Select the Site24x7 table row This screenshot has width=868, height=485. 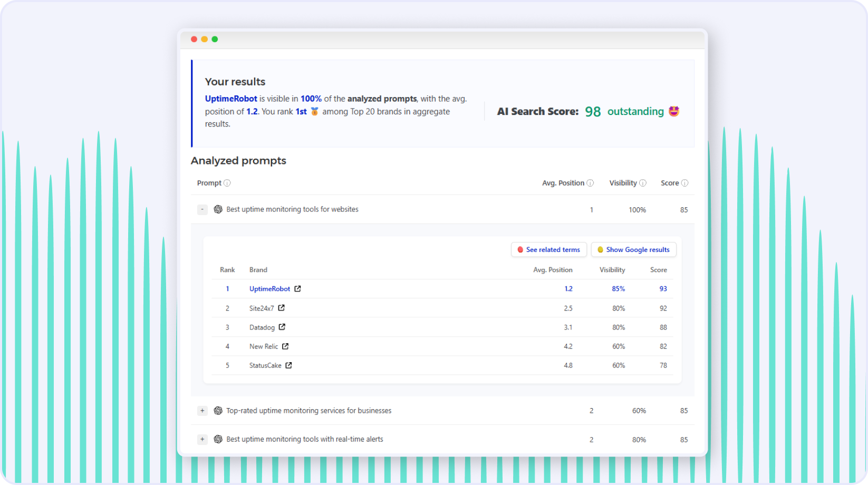point(443,308)
